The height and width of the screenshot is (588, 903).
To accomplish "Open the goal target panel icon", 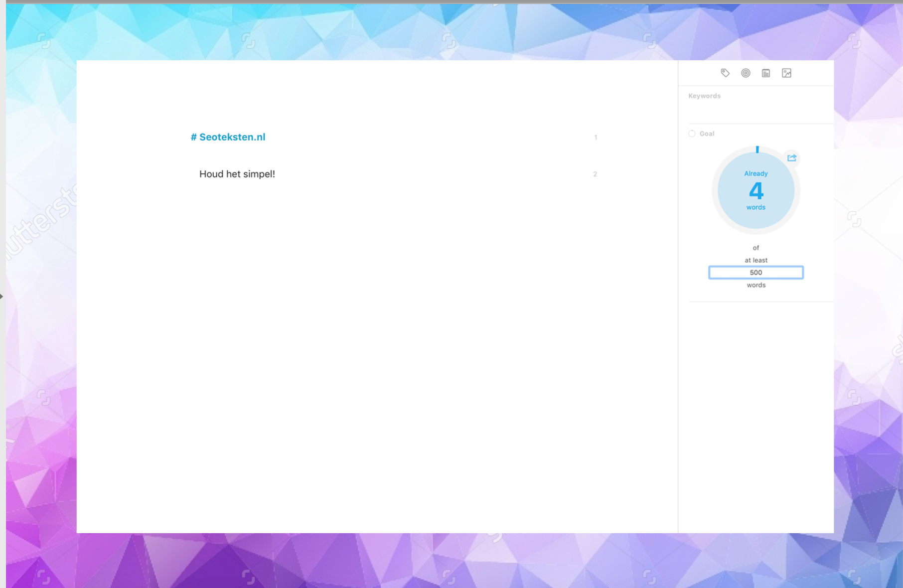I will (x=746, y=73).
